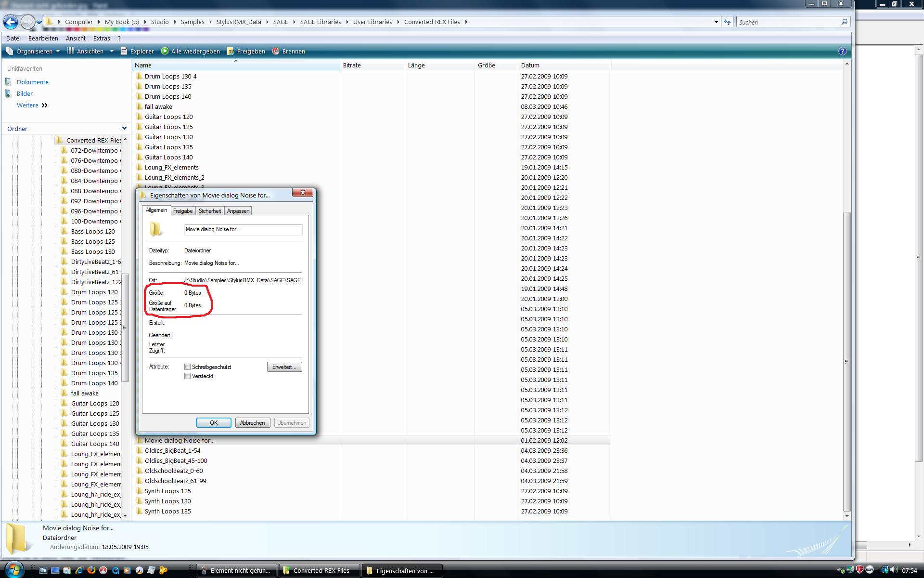Click the Explorer toolbar icon

tap(124, 51)
